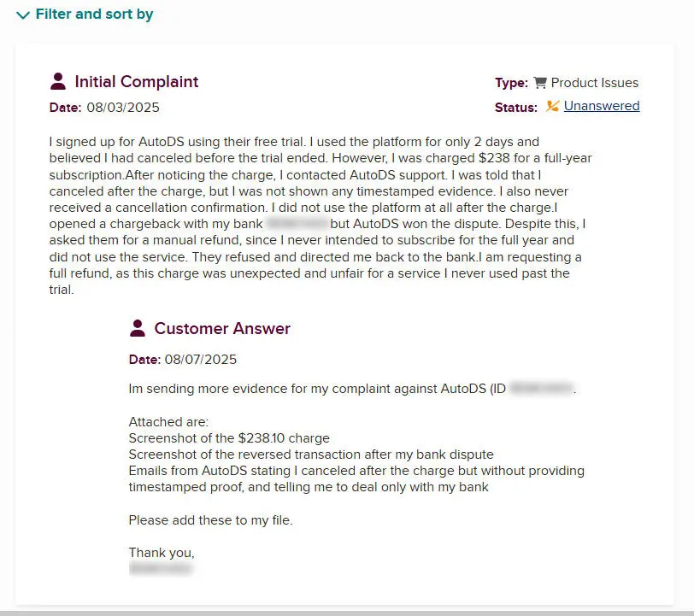Screen dimensions: 694x616
Task: Click the "Attached are:" line
Action: (168, 422)
